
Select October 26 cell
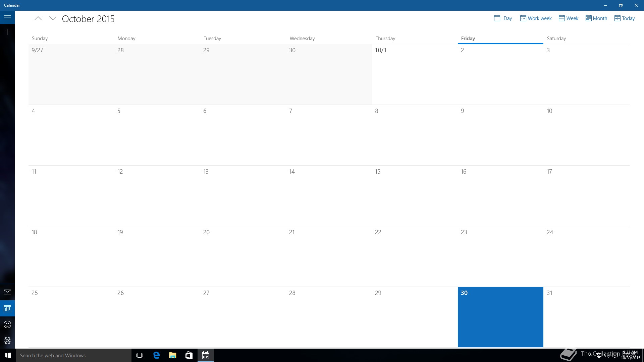coord(157,317)
